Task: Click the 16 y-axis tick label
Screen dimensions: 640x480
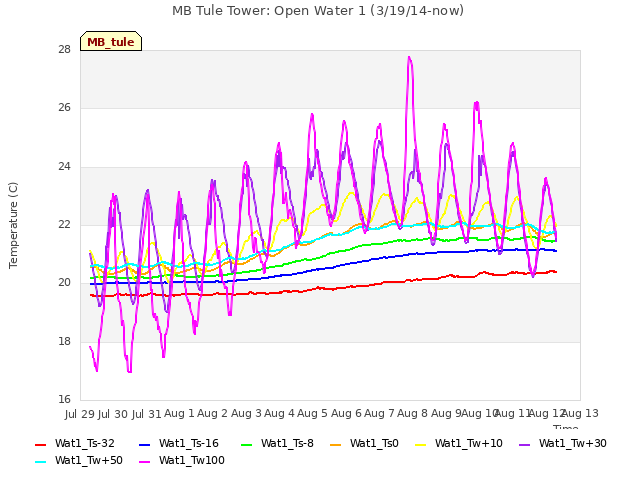Action: coord(64,399)
